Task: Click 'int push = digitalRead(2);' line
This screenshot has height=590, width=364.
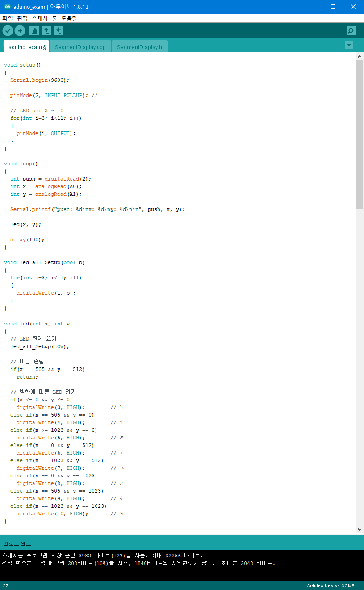Action: click(50, 179)
